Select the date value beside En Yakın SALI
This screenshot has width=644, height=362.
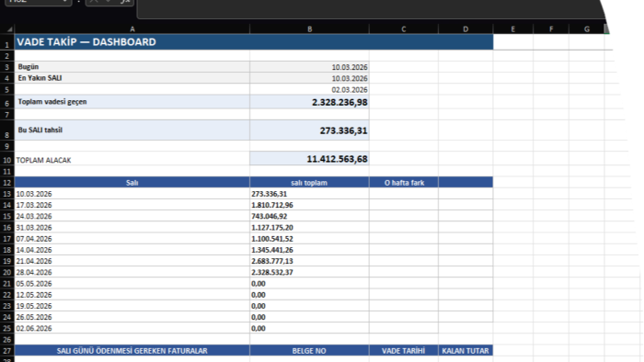click(309, 78)
